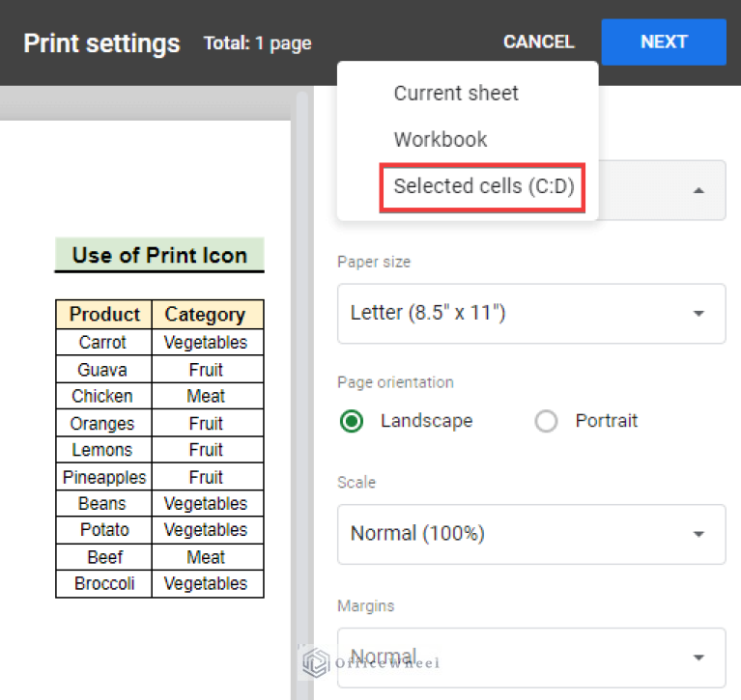The width and height of the screenshot is (741, 700).
Task: Click the Scale dropdown arrow
Action: [698, 534]
